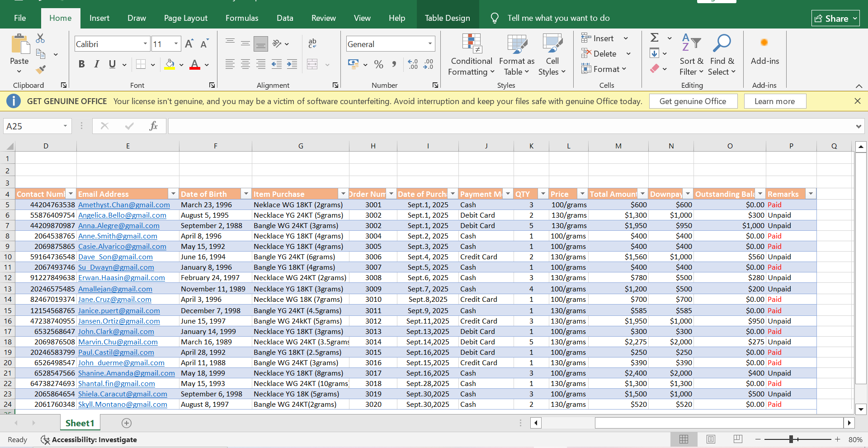Click the Get genuine Office button
The width and height of the screenshot is (868, 448).
[x=693, y=101]
